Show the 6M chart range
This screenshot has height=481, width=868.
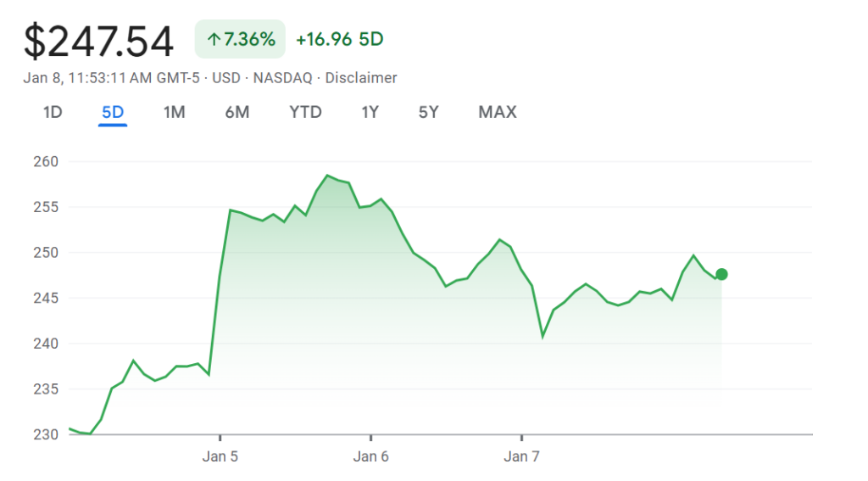pyautogui.click(x=237, y=112)
